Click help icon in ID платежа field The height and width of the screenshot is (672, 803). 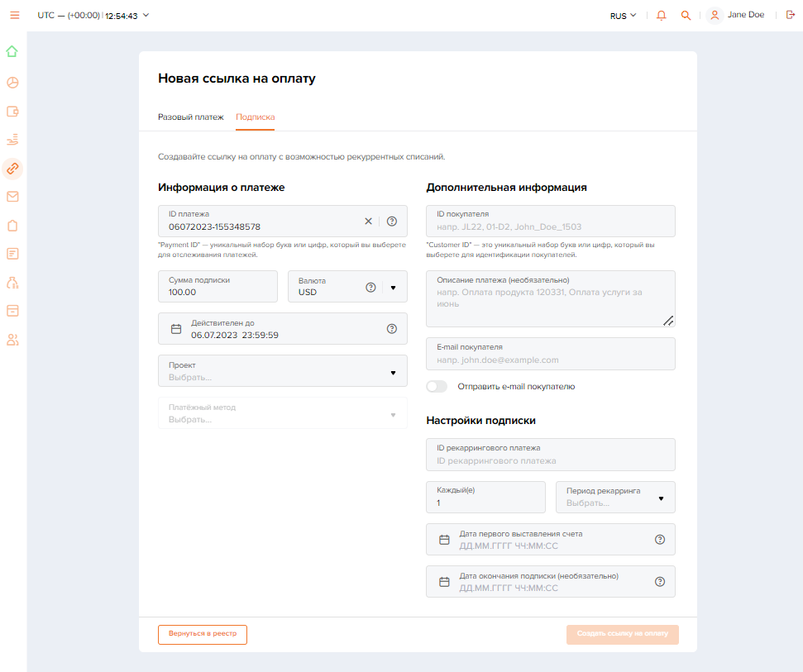[x=392, y=221]
